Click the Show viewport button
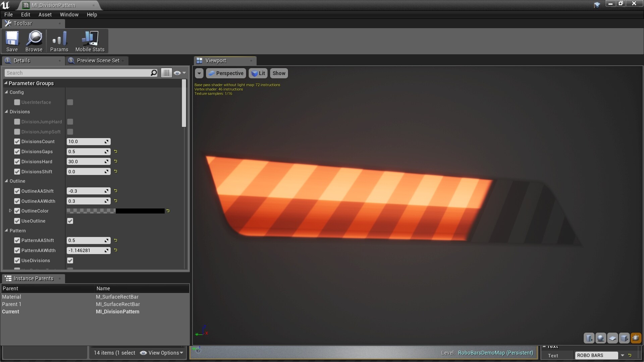 tap(279, 73)
